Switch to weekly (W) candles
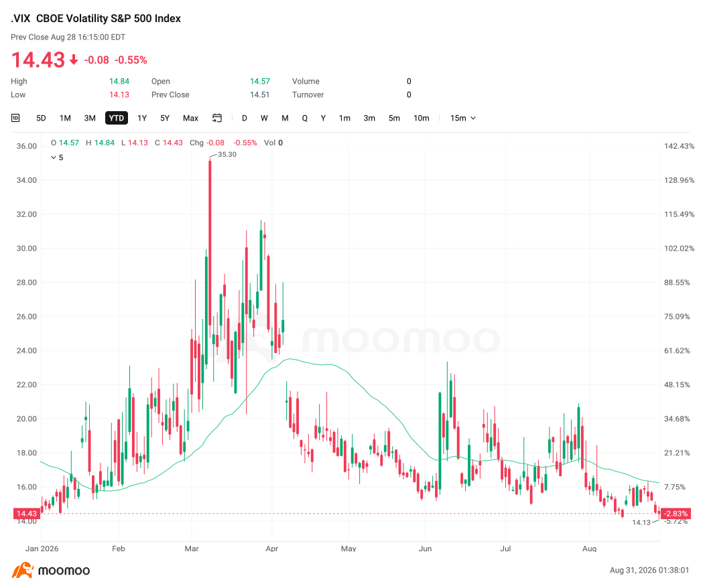 (x=264, y=118)
